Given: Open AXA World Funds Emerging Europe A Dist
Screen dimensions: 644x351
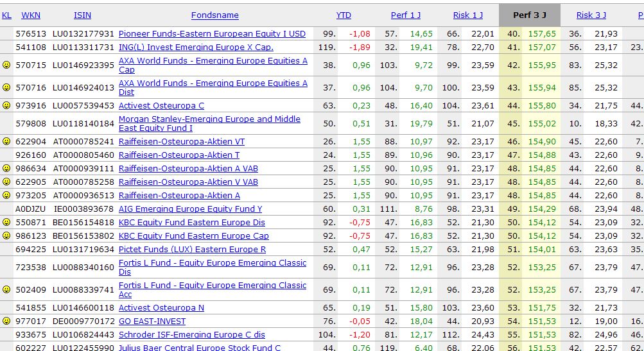Looking at the screenshot, I should [x=213, y=87].
